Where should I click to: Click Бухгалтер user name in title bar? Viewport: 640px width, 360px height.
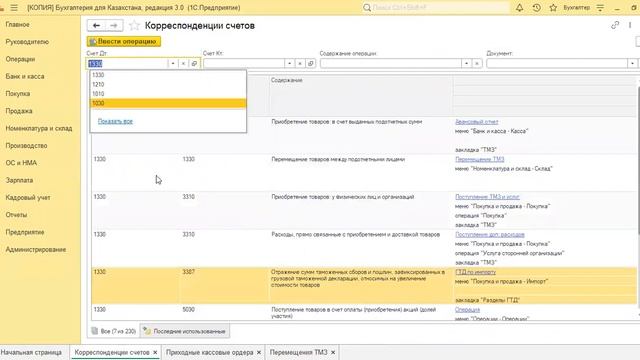pos(576,8)
